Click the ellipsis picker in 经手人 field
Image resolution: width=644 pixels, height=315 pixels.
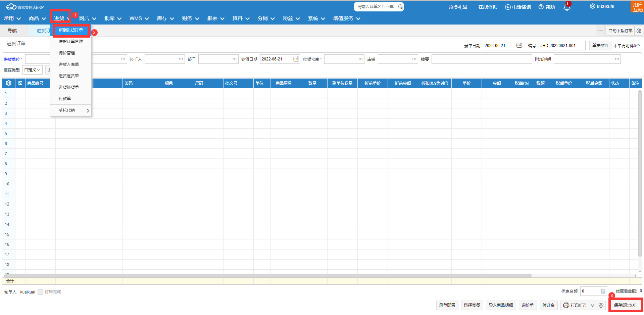[181, 59]
